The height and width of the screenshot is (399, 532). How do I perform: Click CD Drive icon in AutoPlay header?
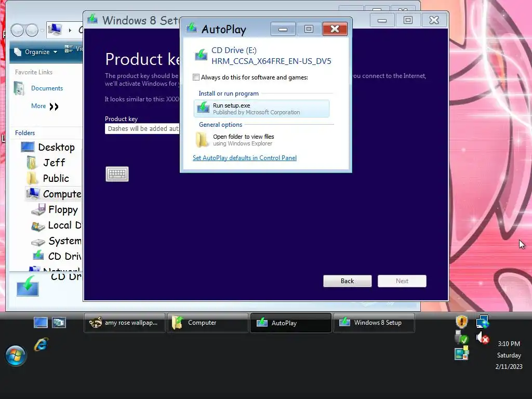201,55
